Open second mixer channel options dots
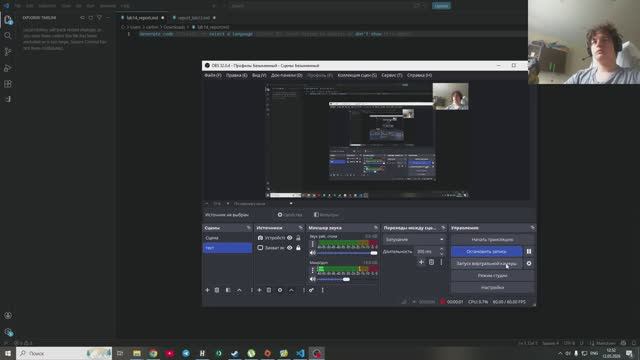This screenshot has width=640, height=360. pos(313,270)
